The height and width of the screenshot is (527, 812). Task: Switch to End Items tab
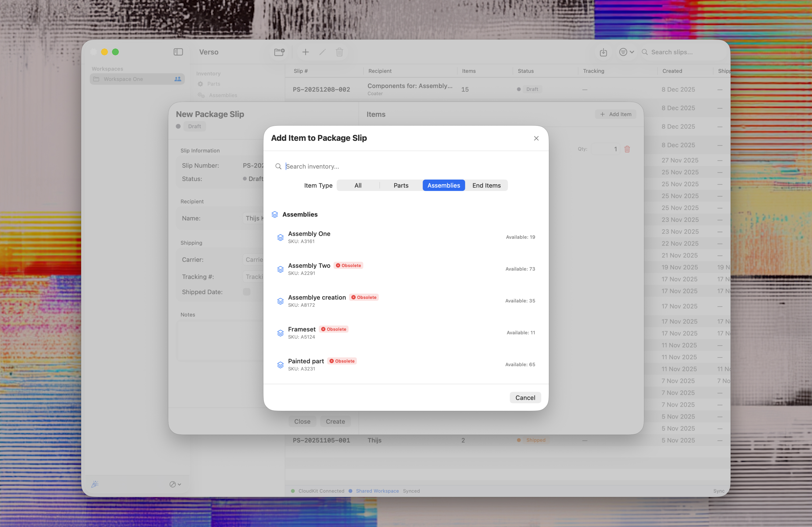click(486, 185)
